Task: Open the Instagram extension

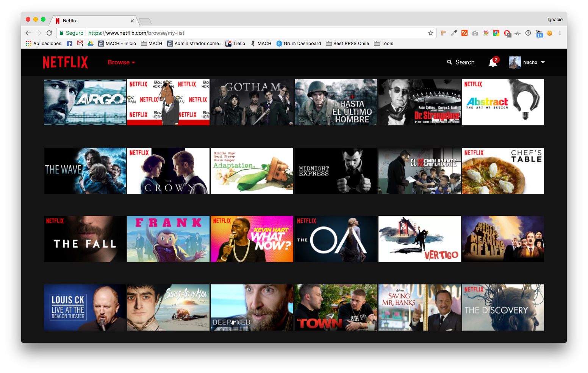Action: [486, 33]
